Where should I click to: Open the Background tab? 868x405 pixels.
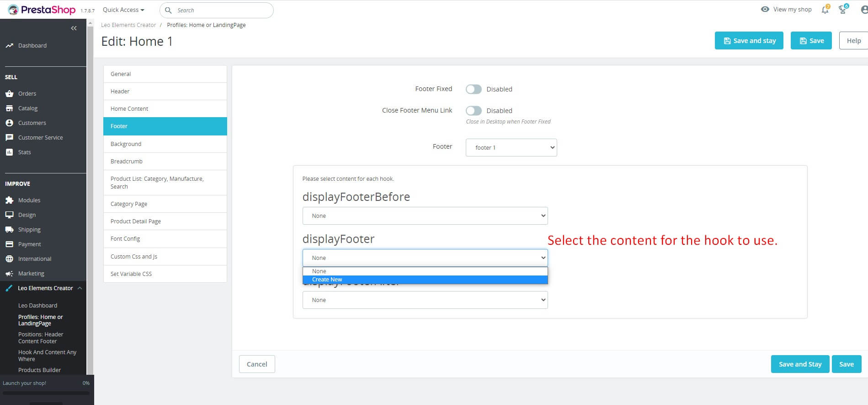pos(165,144)
